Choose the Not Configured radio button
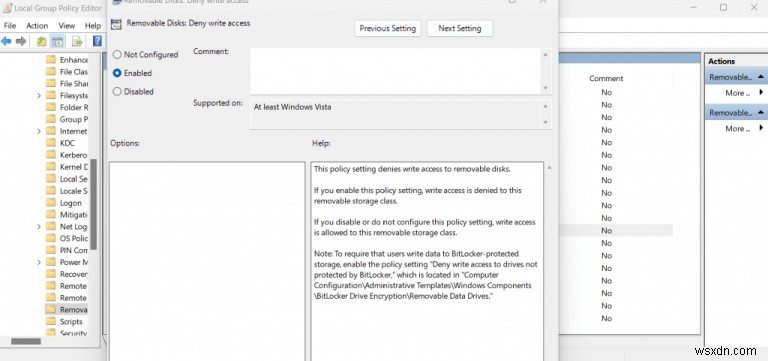The width and height of the screenshot is (768, 361). click(x=117, y=55)
